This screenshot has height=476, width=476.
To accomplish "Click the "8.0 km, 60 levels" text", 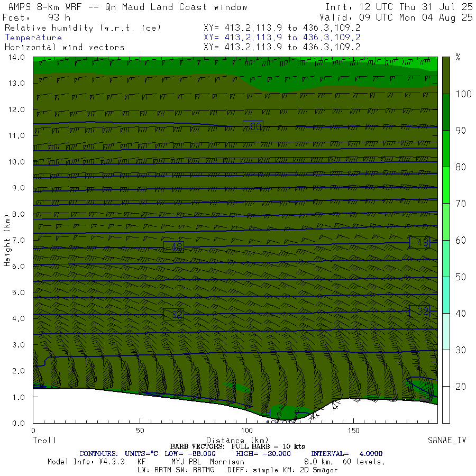I will pos(344,462).
